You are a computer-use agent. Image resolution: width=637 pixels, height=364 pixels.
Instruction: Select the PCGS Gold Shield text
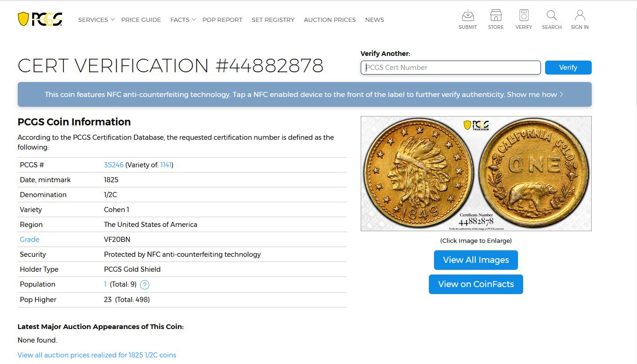click(x=132, y=269)
